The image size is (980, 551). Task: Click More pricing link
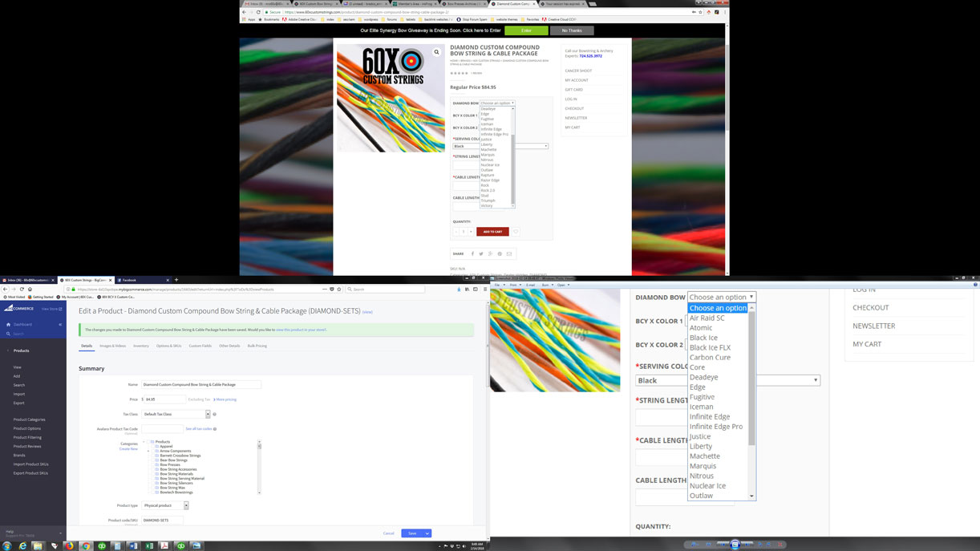coord(226,399)
